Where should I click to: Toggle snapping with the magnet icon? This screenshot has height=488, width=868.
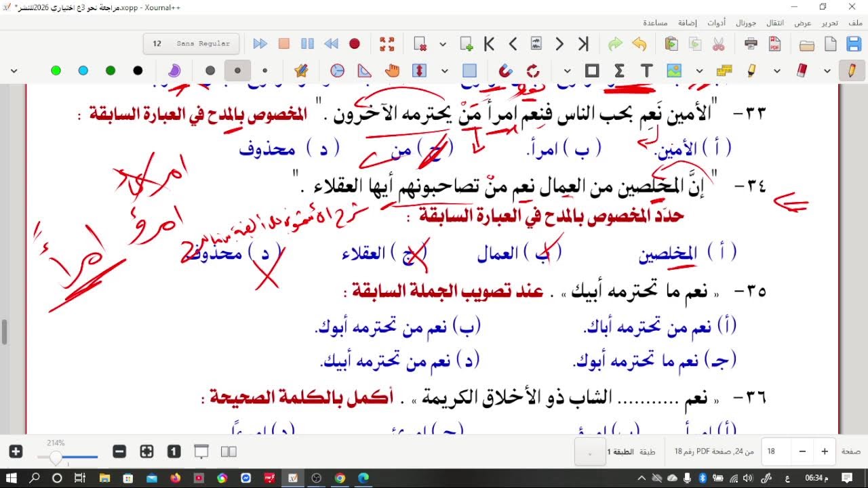(506, 70)
